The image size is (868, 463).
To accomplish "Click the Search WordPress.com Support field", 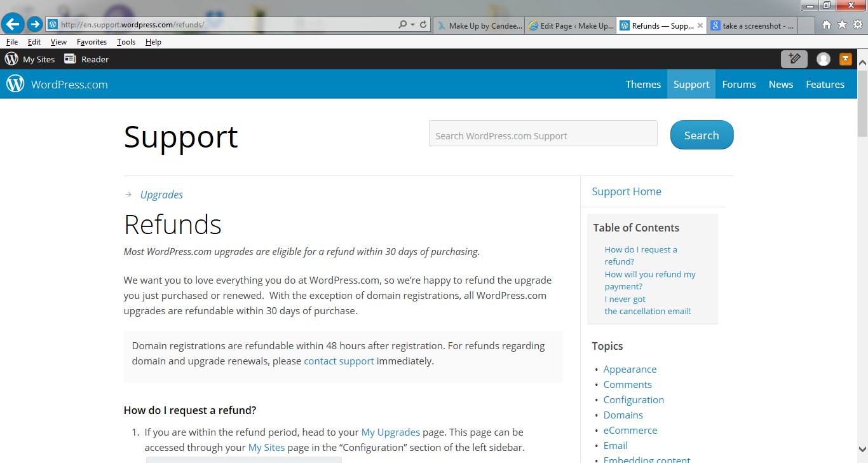I will 543,136.
